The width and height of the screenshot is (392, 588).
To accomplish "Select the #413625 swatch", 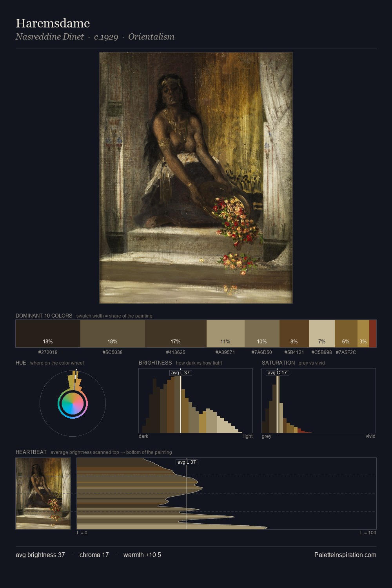I will coord(176,334).
